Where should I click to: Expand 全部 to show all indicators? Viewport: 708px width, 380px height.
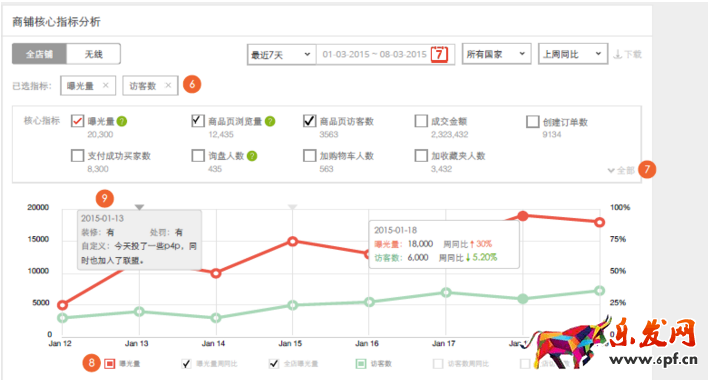point(621,170)
